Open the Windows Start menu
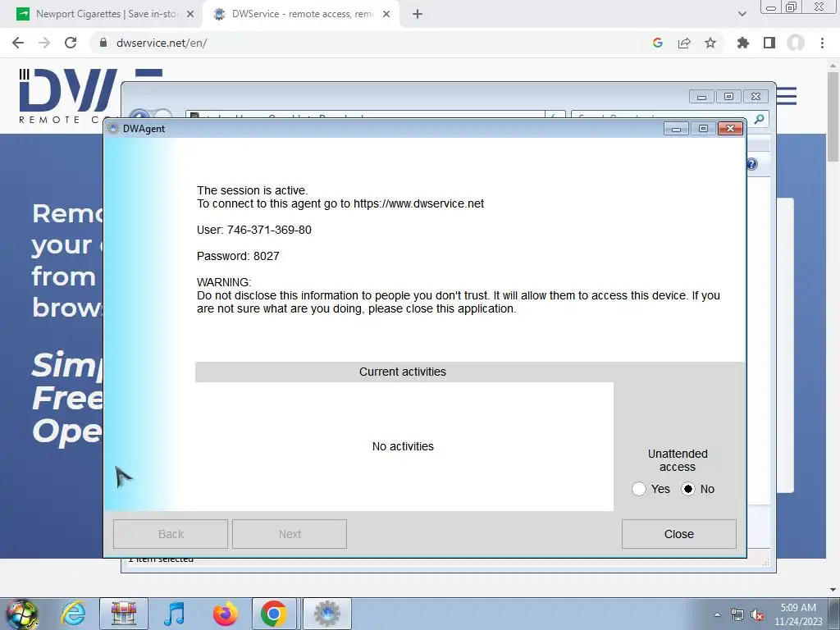The image size is (840, 630). (22, 614)
